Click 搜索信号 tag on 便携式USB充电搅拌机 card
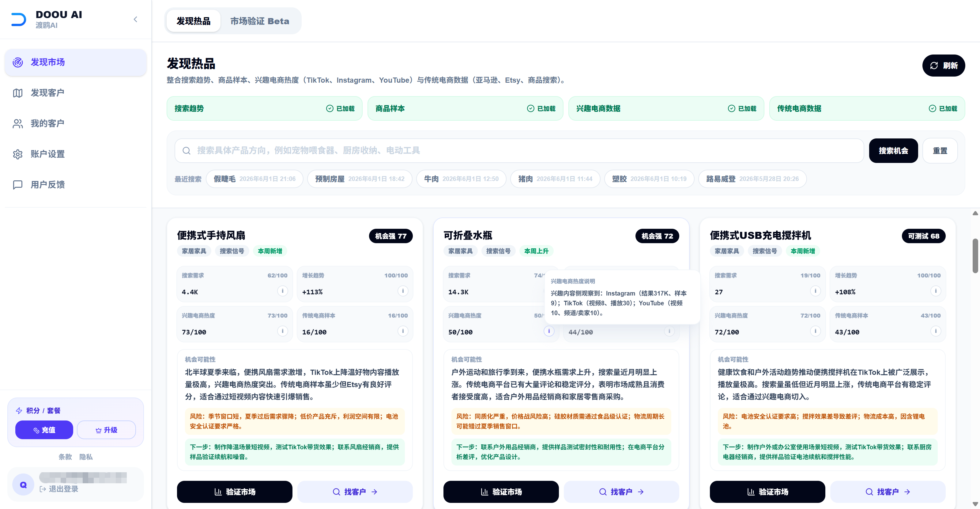The image size is (980, 509). 765,251
